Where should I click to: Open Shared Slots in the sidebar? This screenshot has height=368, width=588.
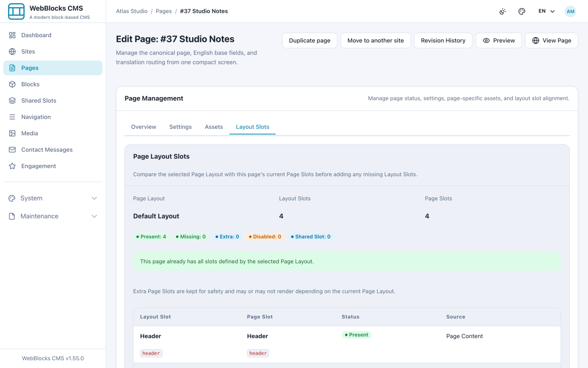[53, 101]
